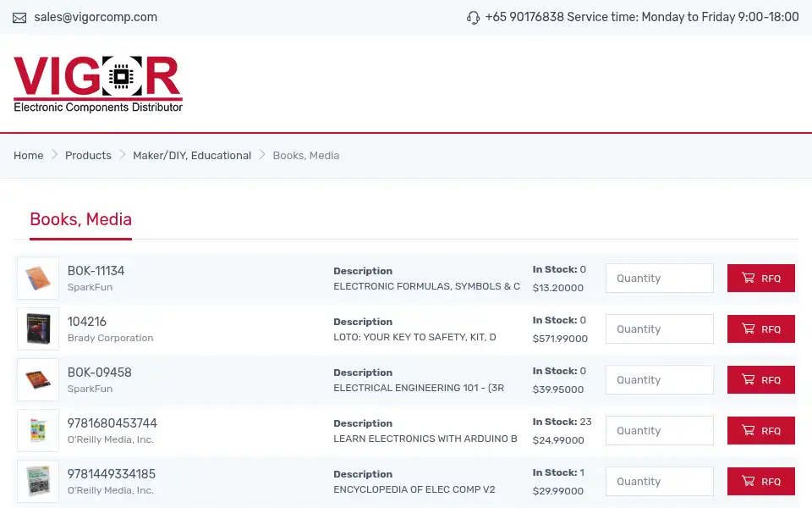Click price $24.99000
Screen dimensions: 812x508
click(558, 440)
